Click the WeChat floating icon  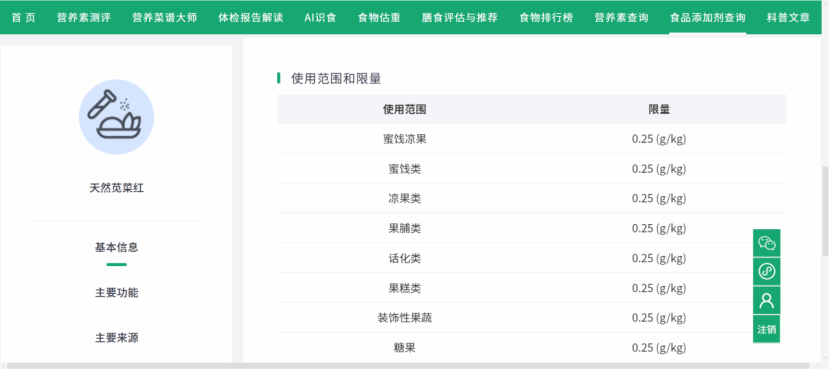point(766,243)
